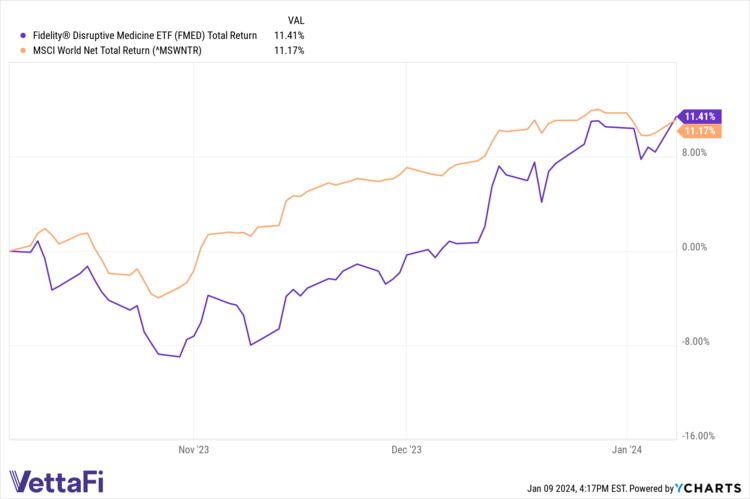
Task: Click the 11.41% value in the legend
Action: point(294,35)
